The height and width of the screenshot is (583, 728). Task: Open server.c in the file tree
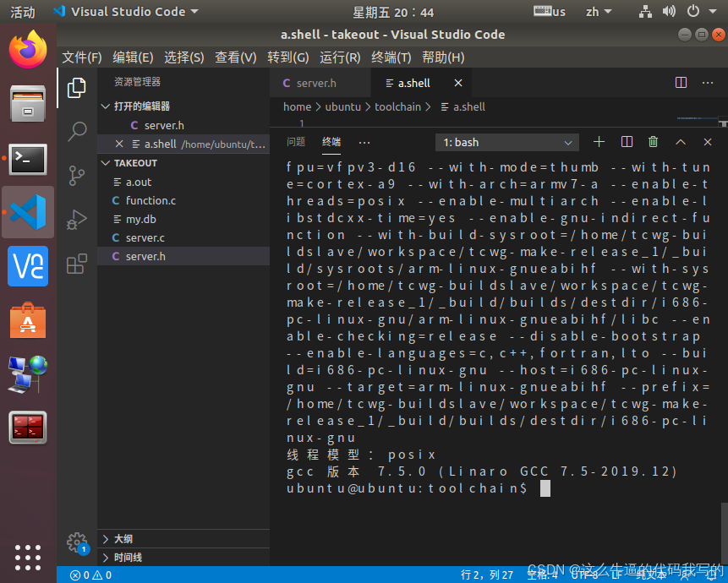pyautogui.click(x=183, y=238)
